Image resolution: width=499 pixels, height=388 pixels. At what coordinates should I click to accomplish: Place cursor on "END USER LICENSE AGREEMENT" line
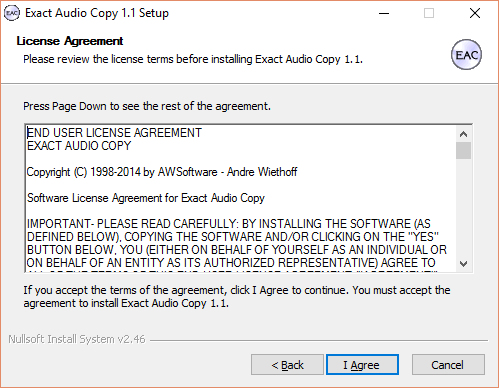pos(114,133)
